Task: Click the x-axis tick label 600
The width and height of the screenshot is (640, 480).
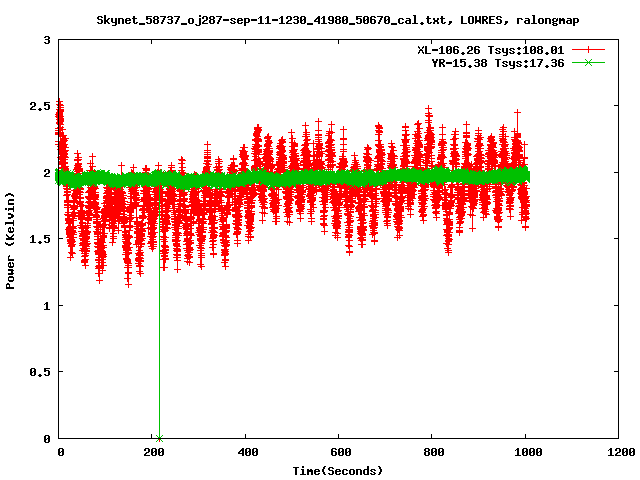Action: pos(340,452)
